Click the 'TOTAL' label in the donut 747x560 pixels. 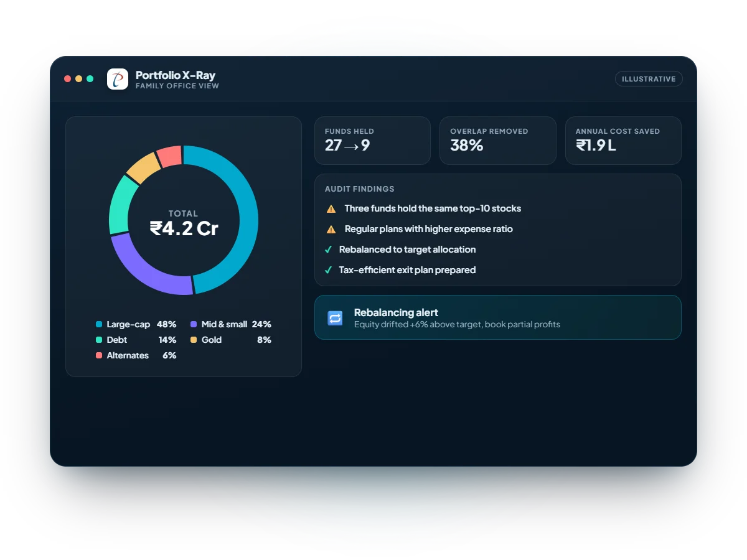[184, 213]
